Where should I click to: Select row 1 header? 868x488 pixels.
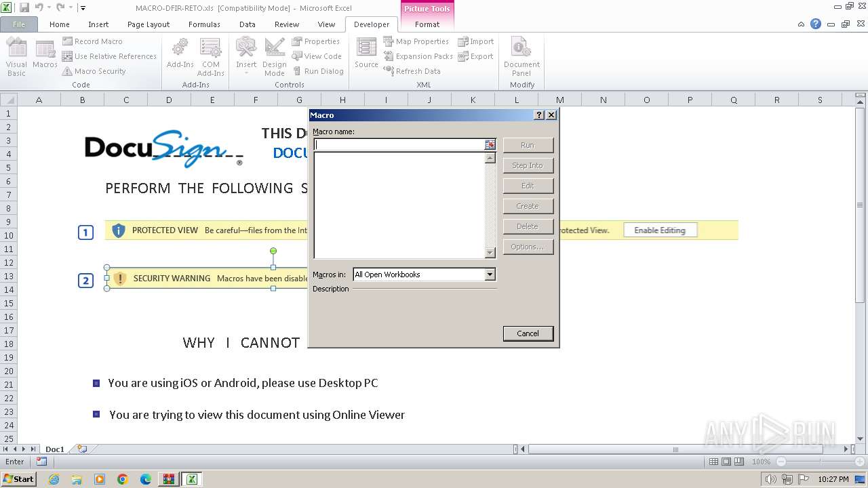point(9,113)
